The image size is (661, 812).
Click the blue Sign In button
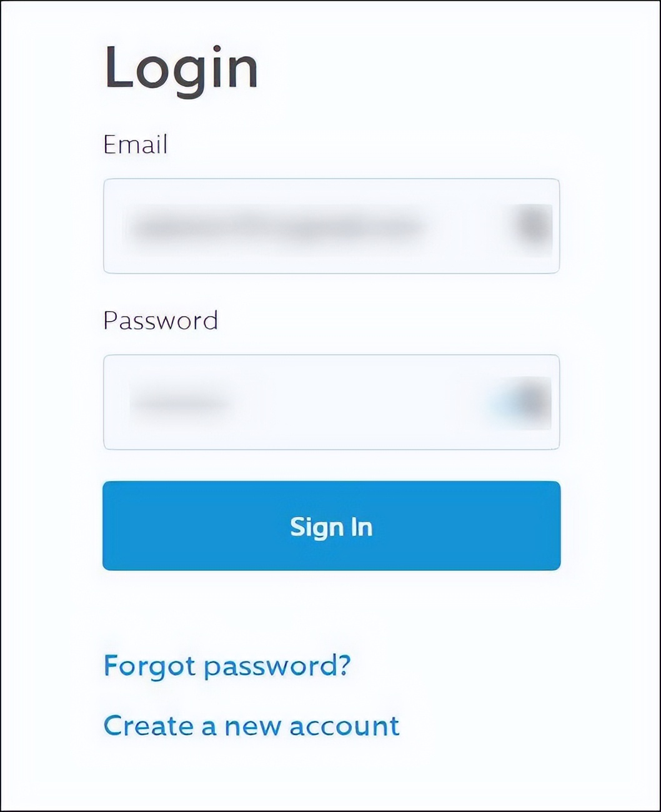331,525
